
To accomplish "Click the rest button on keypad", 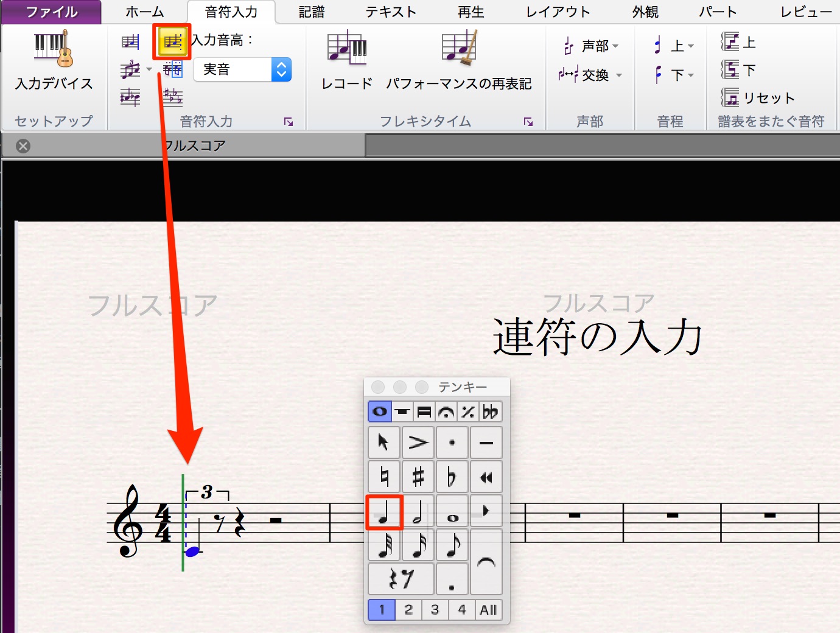I will point(401,579).
